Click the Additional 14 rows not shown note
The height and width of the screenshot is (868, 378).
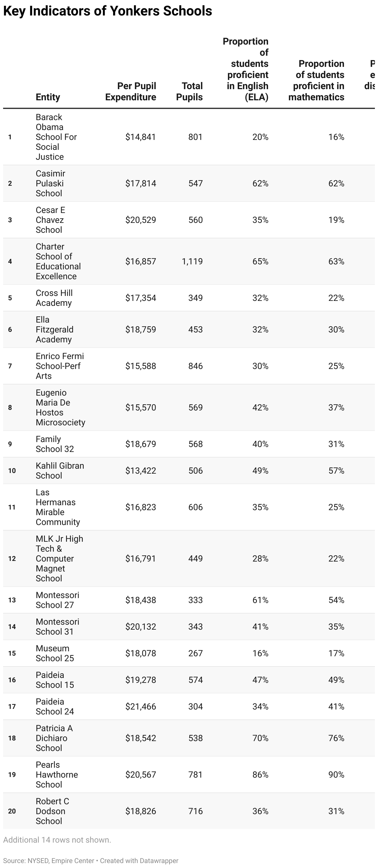click(57, 840)
